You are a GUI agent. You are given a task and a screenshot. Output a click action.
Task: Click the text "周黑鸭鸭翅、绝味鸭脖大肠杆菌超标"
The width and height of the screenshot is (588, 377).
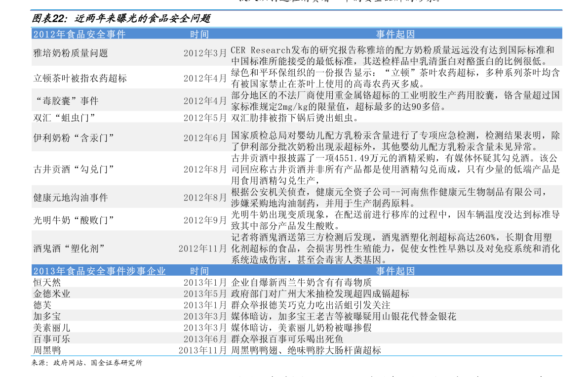click(306, 350)
